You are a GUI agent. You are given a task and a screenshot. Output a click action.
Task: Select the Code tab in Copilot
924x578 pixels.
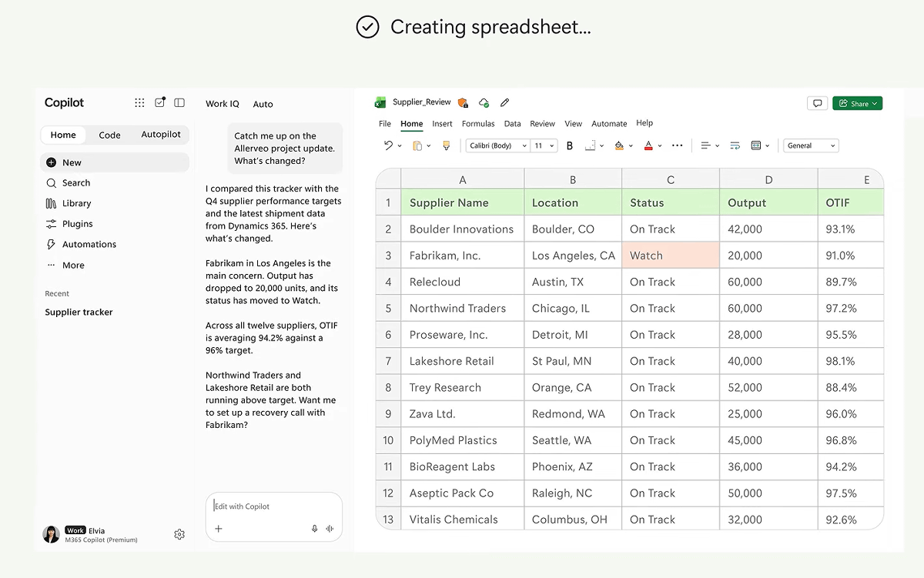(x=109, y=135)
